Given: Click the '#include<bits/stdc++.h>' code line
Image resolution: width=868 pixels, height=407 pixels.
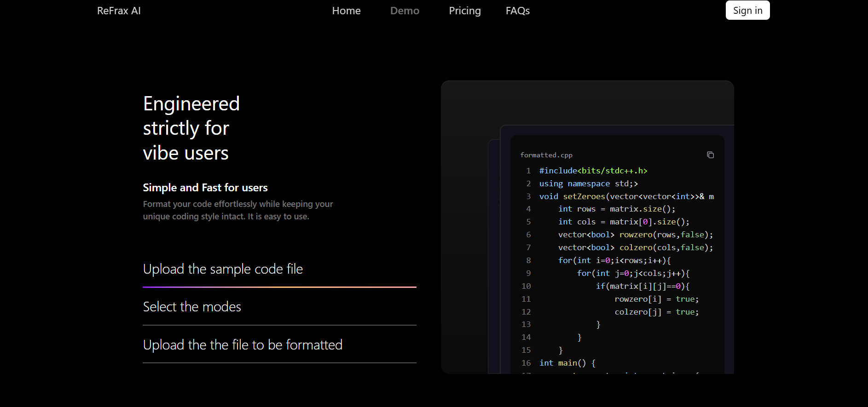Looking at the screenshot, I should click(x=593, y=171).
